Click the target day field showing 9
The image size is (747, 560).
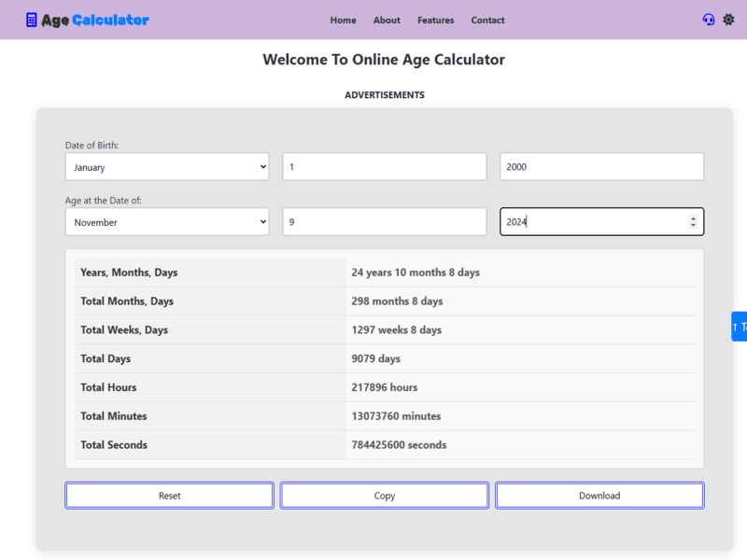tap(384, 222)
